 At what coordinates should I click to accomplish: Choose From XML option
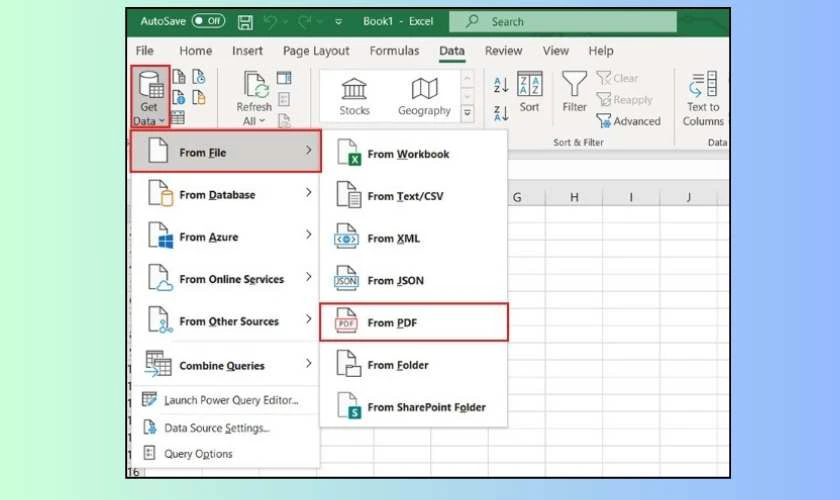pyautogui.click(x=414, y=238)
